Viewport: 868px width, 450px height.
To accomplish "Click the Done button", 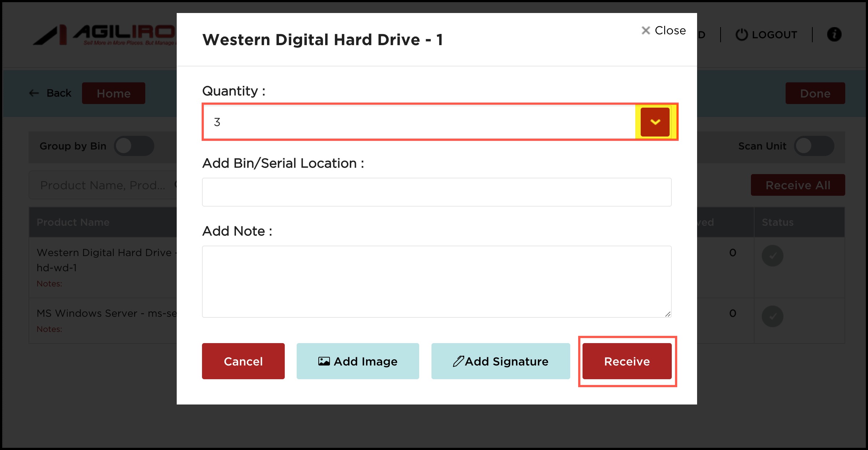I will 815,94.
